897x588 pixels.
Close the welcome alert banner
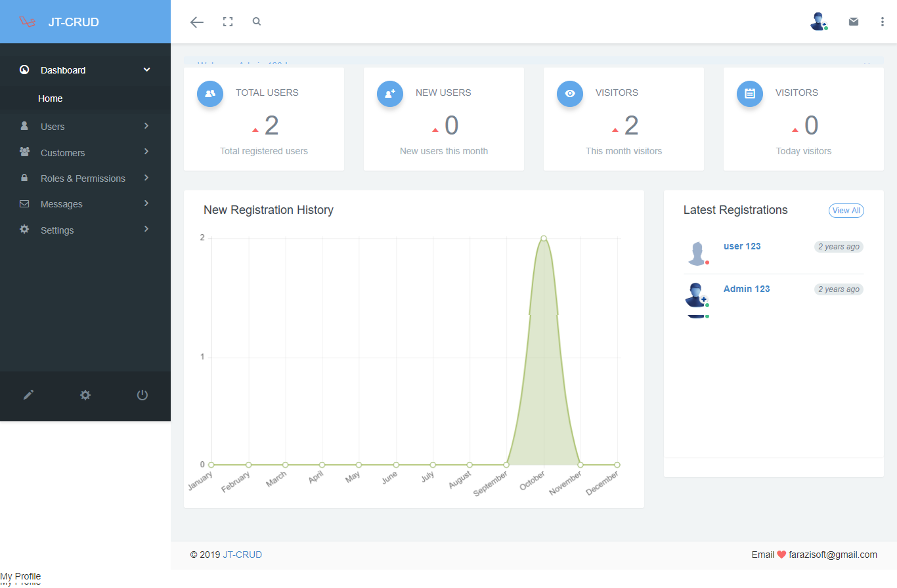coord(867,64)
